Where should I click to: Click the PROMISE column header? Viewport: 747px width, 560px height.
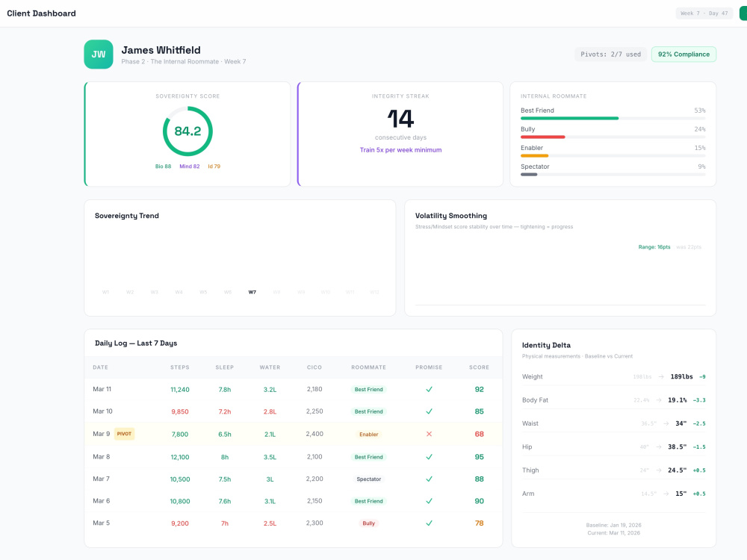click(x=429, y=367)
